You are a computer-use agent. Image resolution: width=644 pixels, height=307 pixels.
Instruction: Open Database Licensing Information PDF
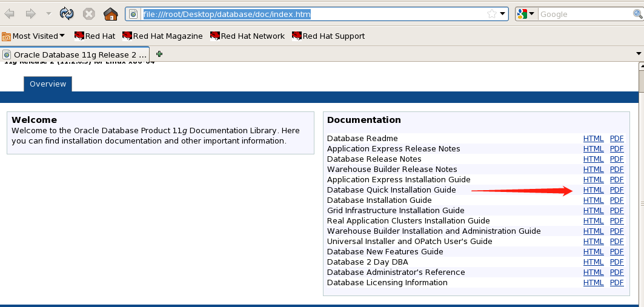(x=617, y=282)
